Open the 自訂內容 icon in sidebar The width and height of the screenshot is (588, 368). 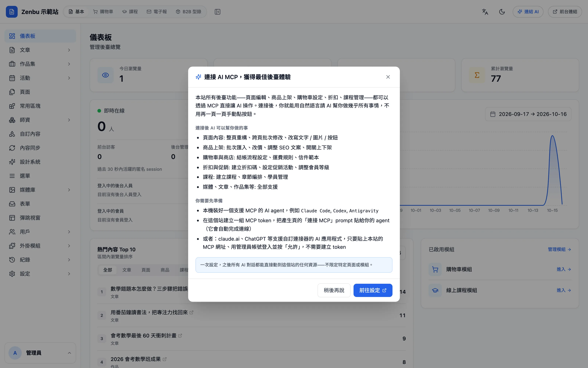pyautogui.click(x=12, y=134)
